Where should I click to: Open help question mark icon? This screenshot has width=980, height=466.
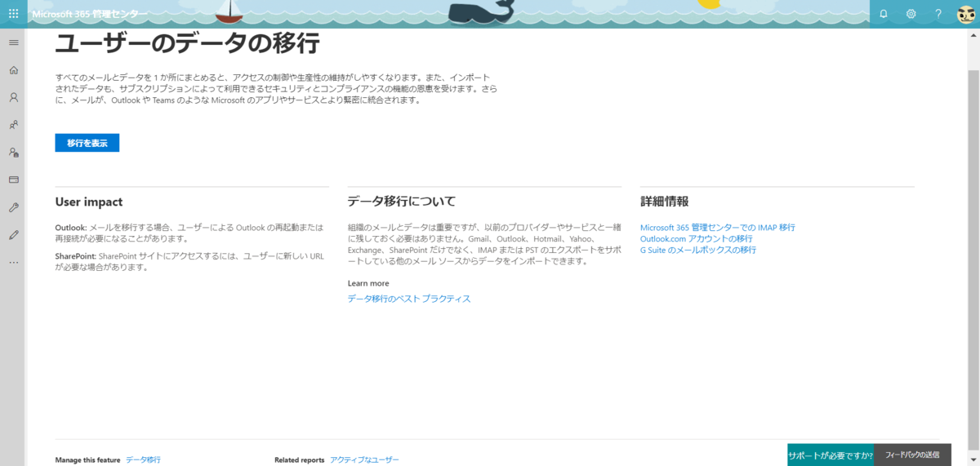938,14
